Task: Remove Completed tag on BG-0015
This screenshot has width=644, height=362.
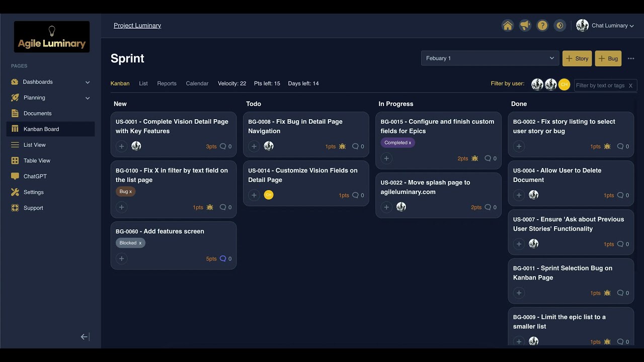Action: pyautogui.click(x=410, y=143)
